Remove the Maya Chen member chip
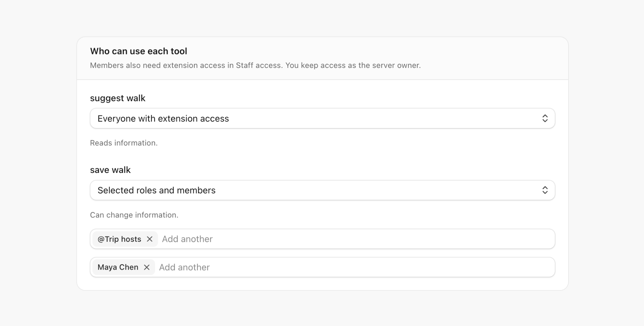The image size is (644, 326). point(147,267)
